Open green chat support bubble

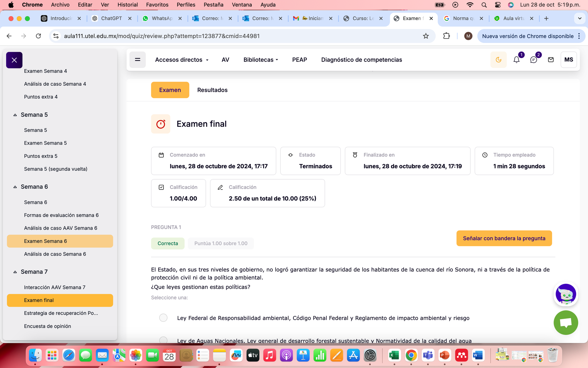pos(565,322)
